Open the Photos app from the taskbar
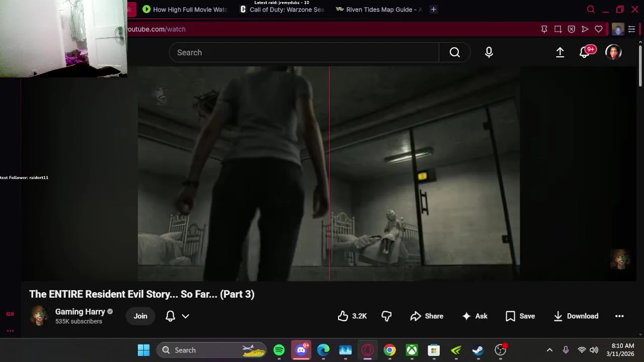Viewport: 644px width, 362px height. point(345,350)
